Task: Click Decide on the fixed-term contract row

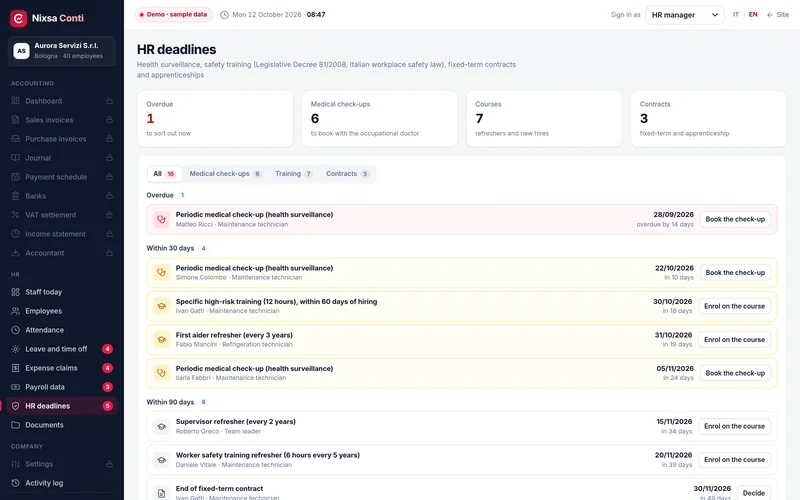Action: pyautogui.click(x=754, y=493)
